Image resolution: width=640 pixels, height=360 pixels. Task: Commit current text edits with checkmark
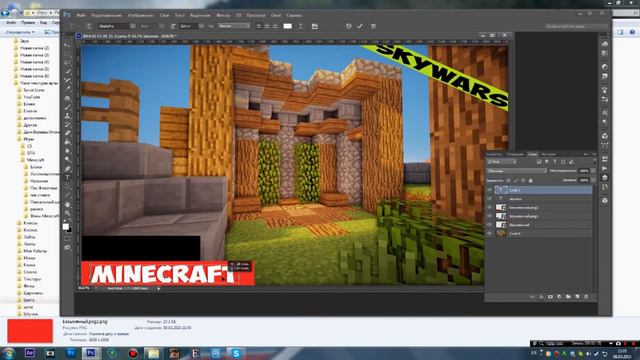coord(360,26)
